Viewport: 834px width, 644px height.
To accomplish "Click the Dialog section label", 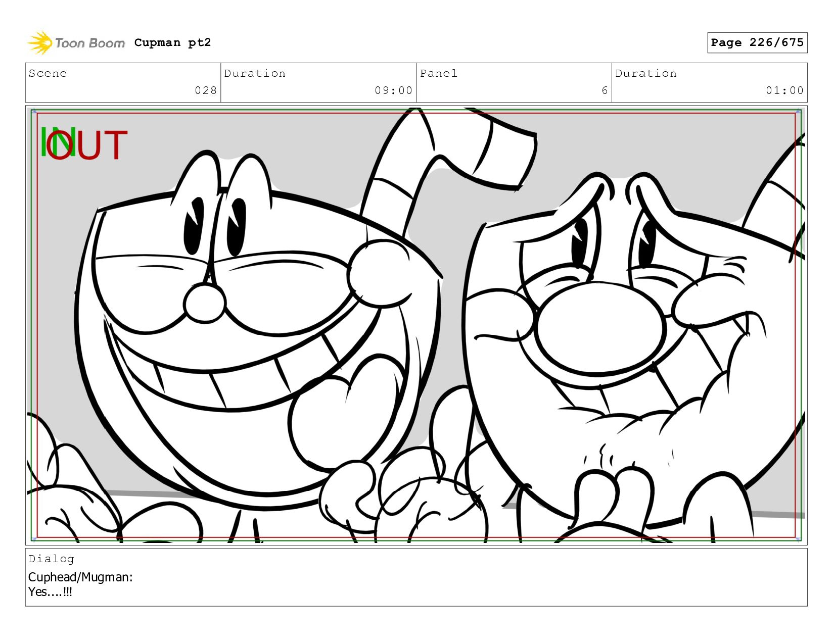I will [x=51, y=559].
